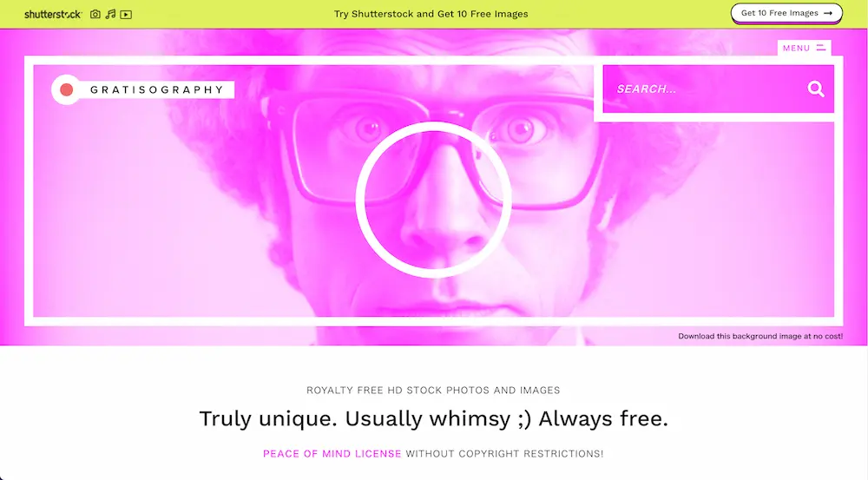Click Download this background image at no cost
868x480 pixels.
coord(760,336)
